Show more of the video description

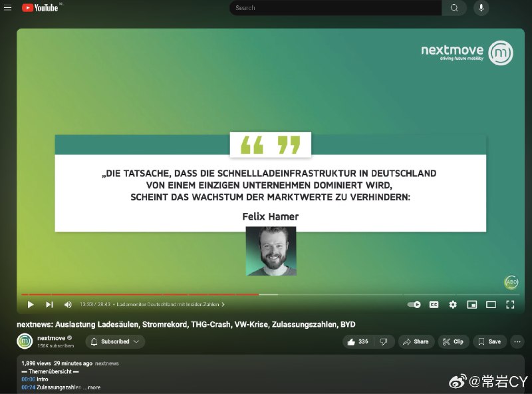94,387
